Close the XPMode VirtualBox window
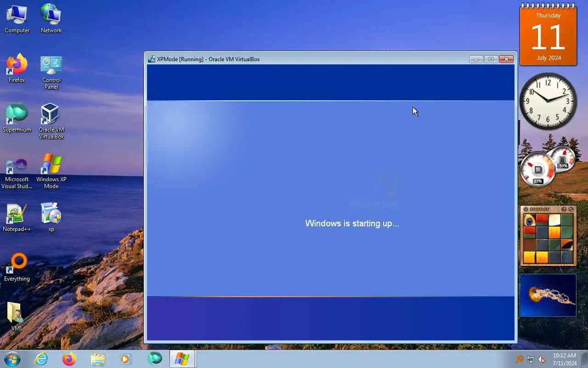This screenshot has height=368, width=588. click(x=506, y=59)
